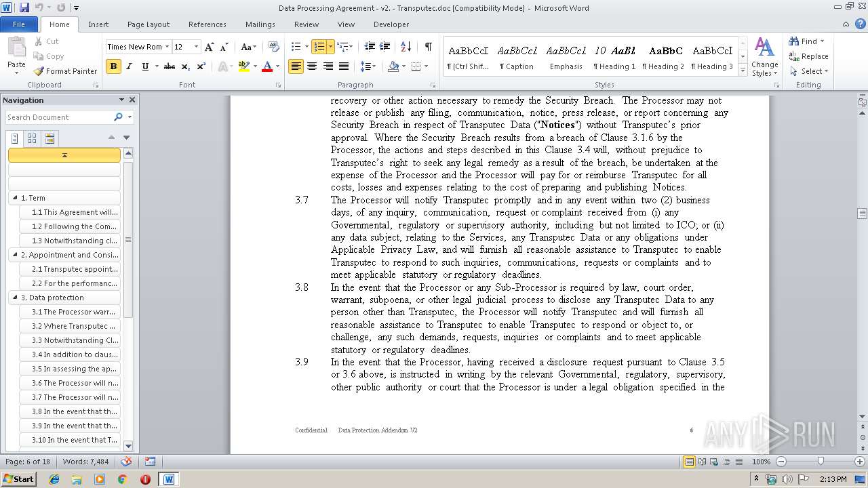Image resolution: width=868 pixels, height=488 pixels.
Task: Increase paragraph indent
Action: (x=385, y=47)
